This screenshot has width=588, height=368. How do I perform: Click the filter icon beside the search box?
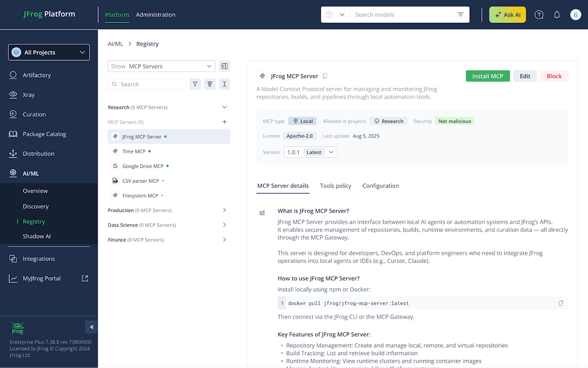coord(195,85)
